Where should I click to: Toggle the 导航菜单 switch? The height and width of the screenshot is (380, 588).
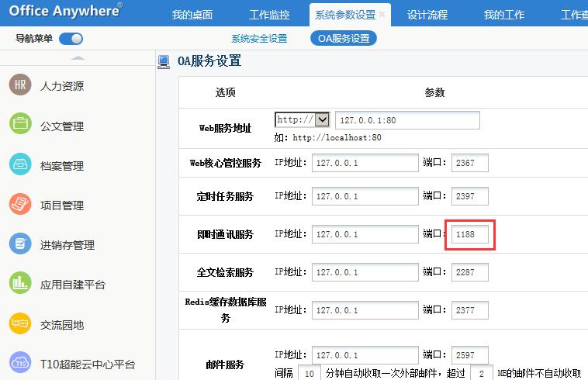tap(71, 39)
